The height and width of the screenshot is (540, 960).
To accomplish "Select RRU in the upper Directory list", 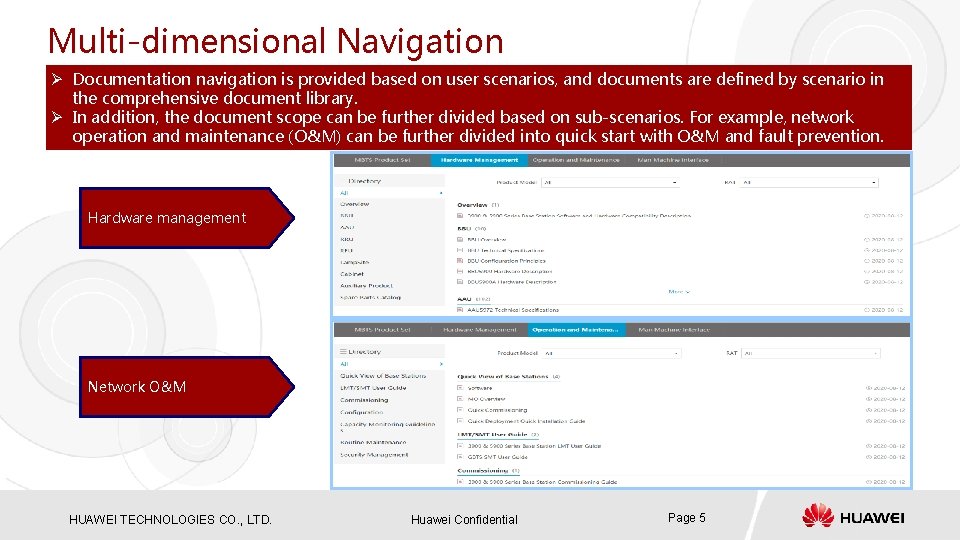I will click(347, 239).
